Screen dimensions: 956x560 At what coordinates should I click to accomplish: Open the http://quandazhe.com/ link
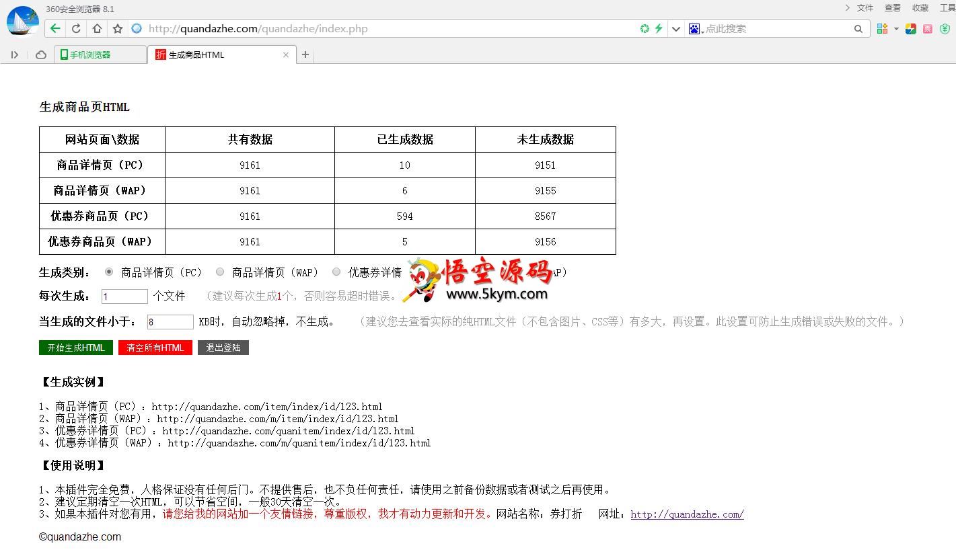[687, 514]
